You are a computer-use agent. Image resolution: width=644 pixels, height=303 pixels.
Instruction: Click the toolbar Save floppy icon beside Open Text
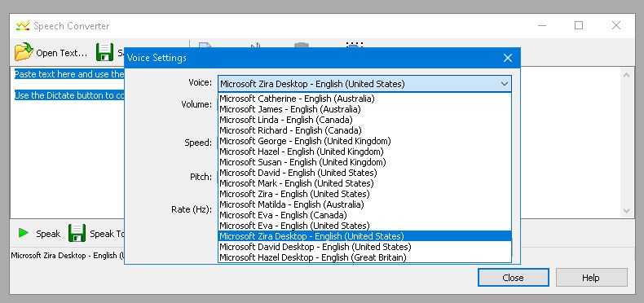pos(104,53)
